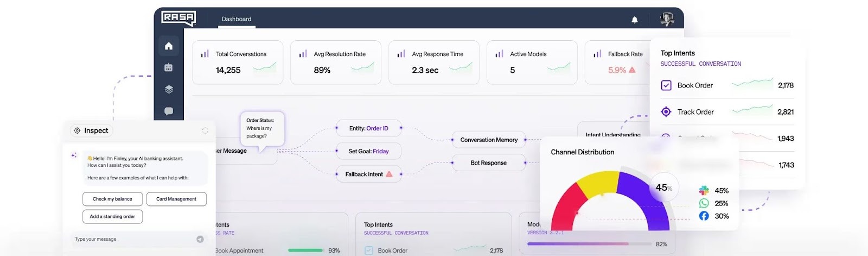
Task: Click the Inspect target icon
Action: point(77,130)
